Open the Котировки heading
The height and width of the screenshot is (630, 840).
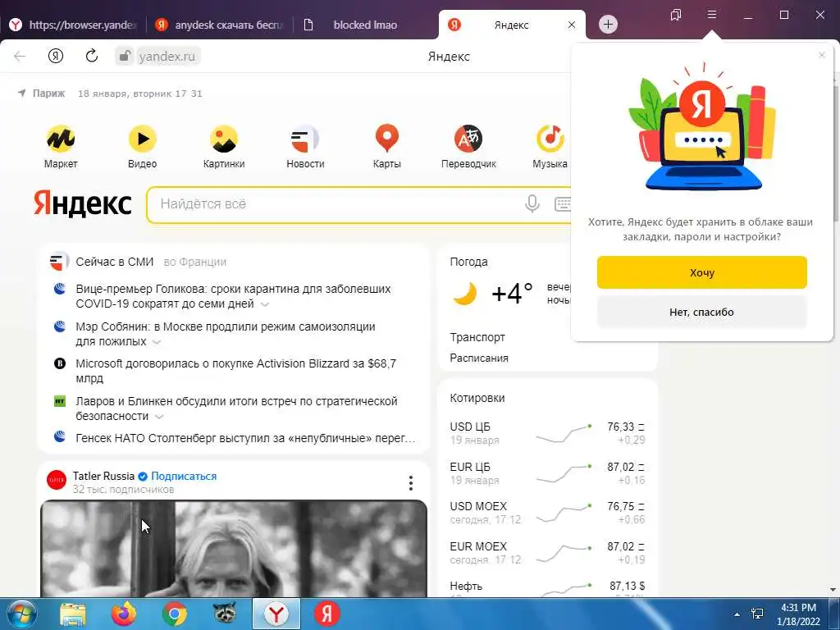pos(477,398)
